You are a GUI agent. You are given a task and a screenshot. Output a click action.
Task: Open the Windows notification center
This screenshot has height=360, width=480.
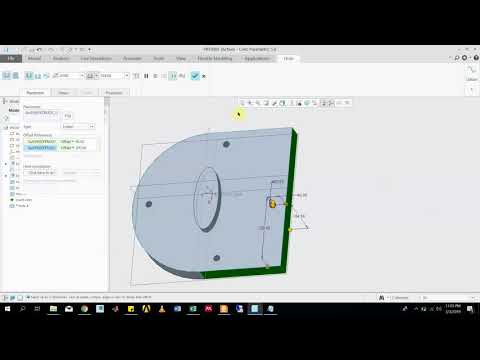click(x=470, y=309)
